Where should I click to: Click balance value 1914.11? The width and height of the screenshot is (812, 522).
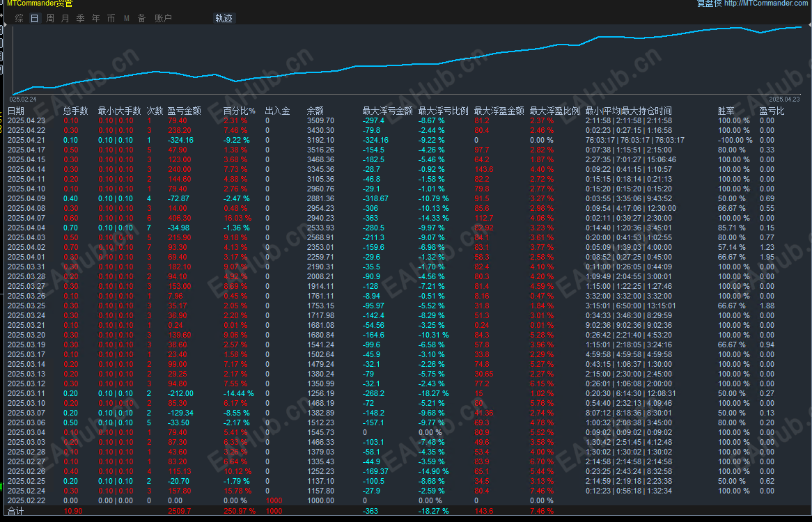pyautogui.click(x=320, y=286)
